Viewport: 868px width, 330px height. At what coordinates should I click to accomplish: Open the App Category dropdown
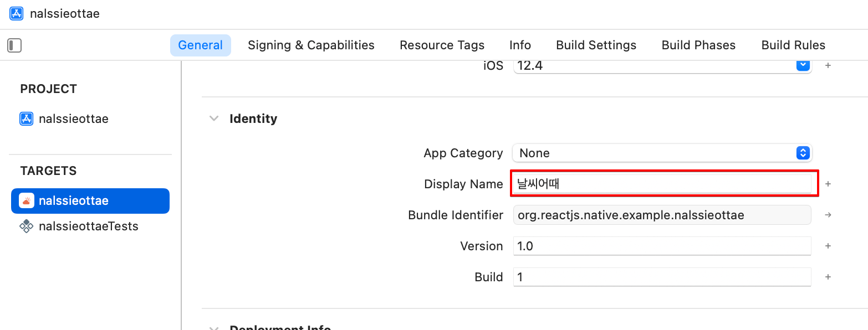pos(662,153)
